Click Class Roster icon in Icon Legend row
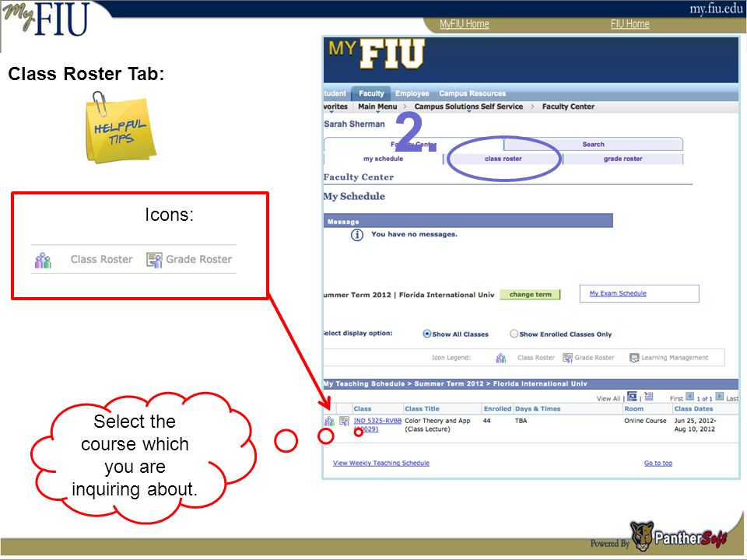This screenshot has width=747, height=560. [500, 358]
